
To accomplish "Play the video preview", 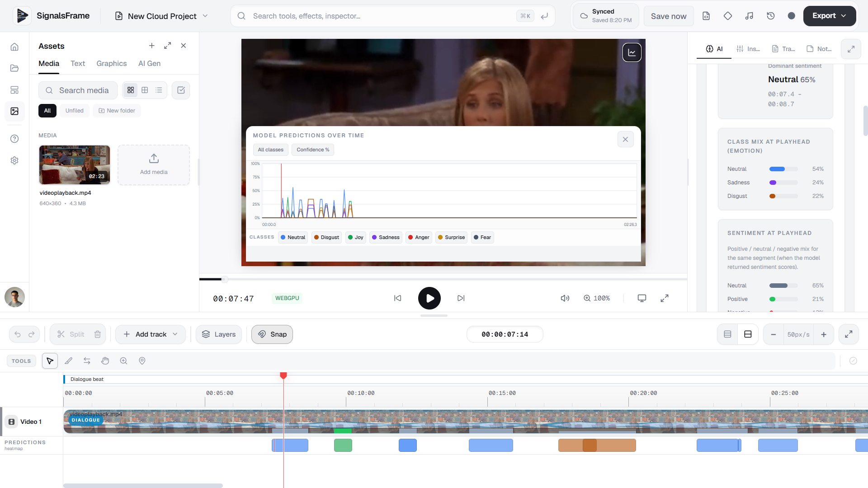I will coord(429,298).
